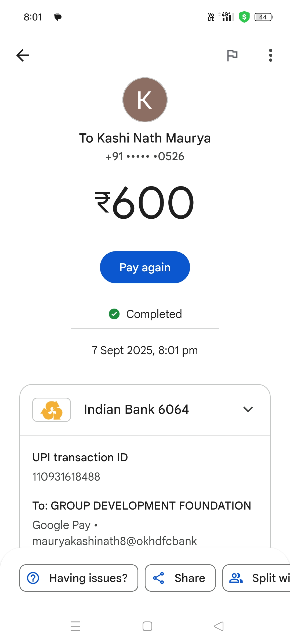Tap the green Completed checkmark icon

pyautogui.click(x=114, y=314)
